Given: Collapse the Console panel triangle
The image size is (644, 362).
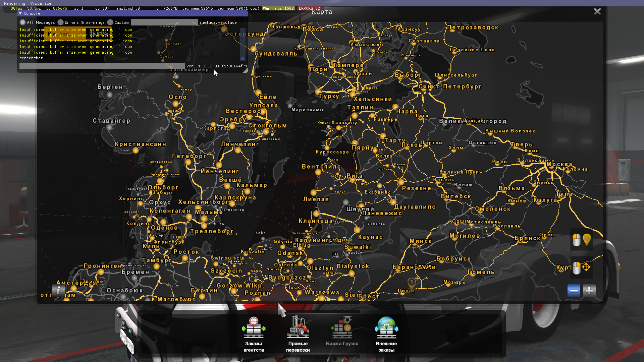Looking at the screenshot, I should 20,13.
